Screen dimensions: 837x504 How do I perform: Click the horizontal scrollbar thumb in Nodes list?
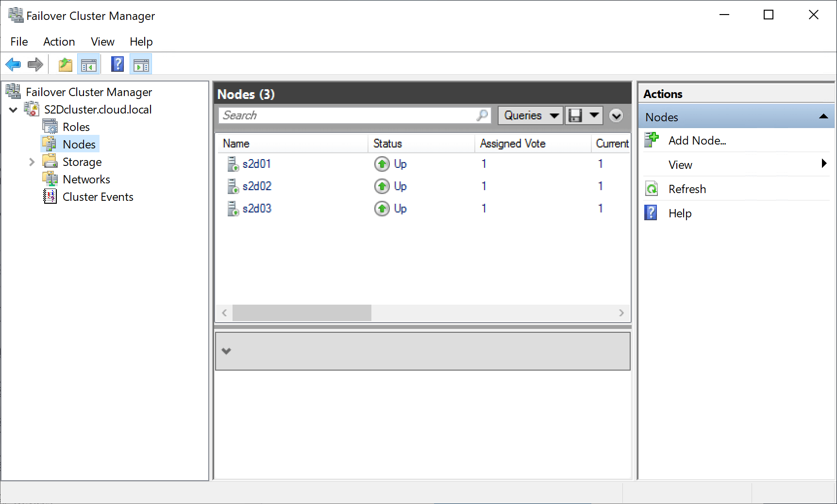302,313
